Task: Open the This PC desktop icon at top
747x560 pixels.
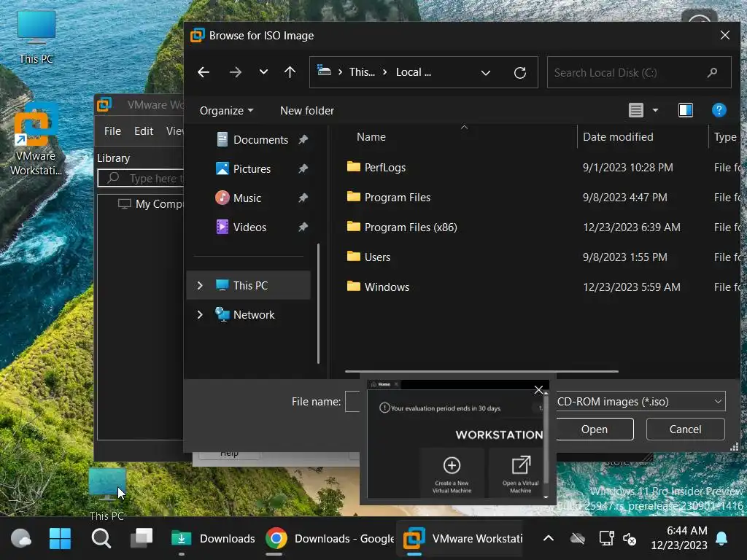Action: click(x=36, y=37)
